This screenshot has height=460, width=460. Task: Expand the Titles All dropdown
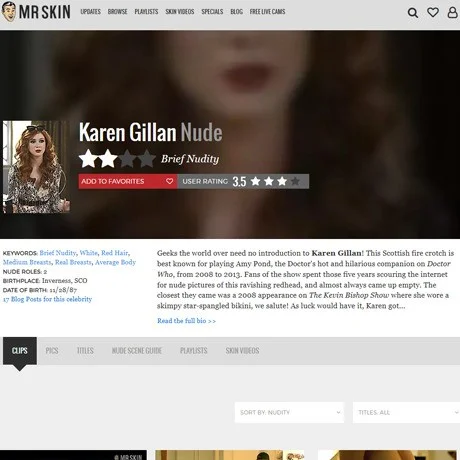pos(406,412)
